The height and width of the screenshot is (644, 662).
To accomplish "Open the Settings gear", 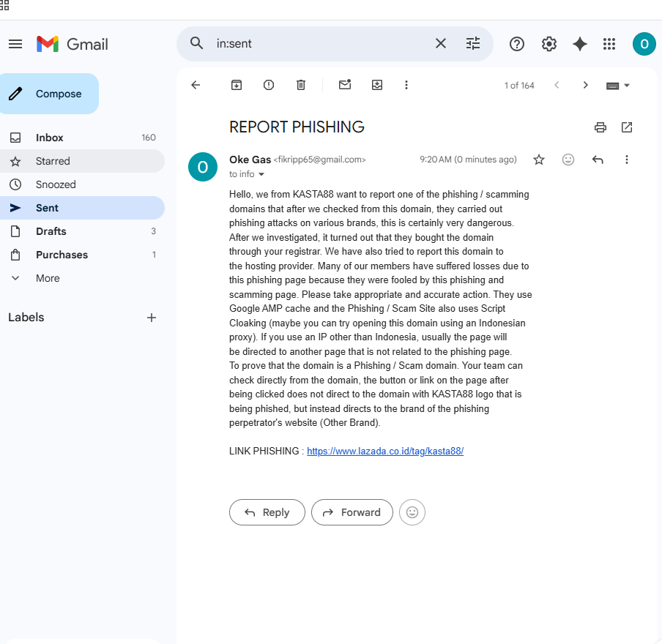I will tap(548, 44).
